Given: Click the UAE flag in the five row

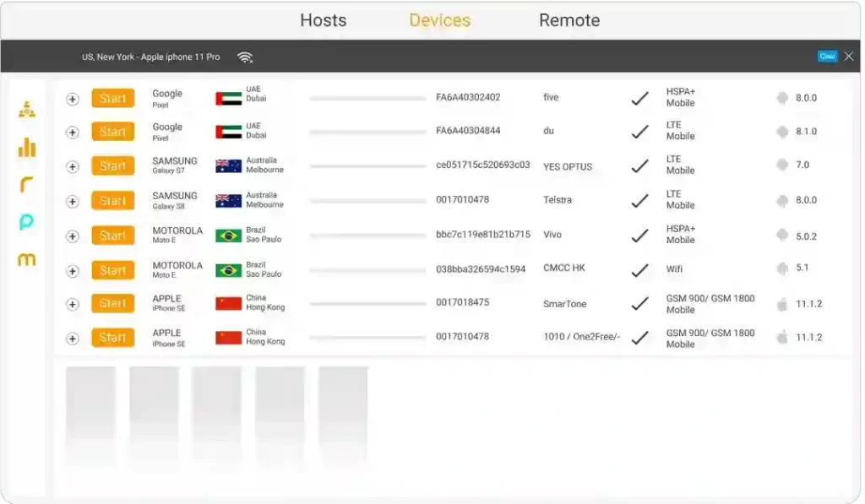Looking at the screenshot, I should (x=228, y=98).
